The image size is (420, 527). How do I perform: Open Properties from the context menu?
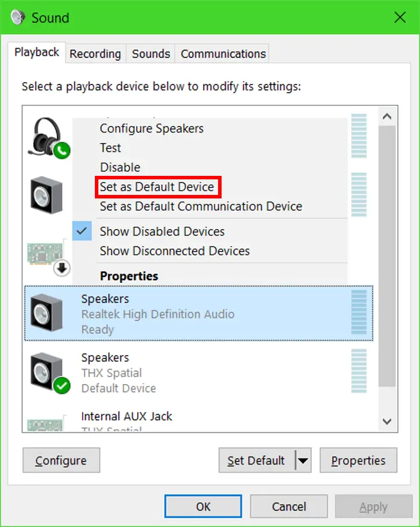click(210, 276)
